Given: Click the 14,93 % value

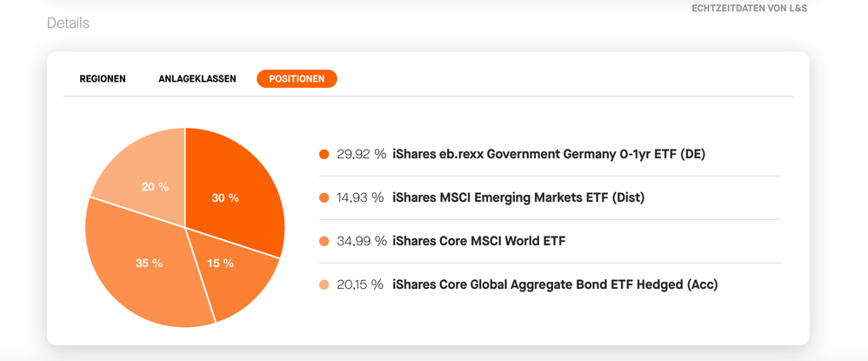Looking at the screenshot, I should click(360, 198).
